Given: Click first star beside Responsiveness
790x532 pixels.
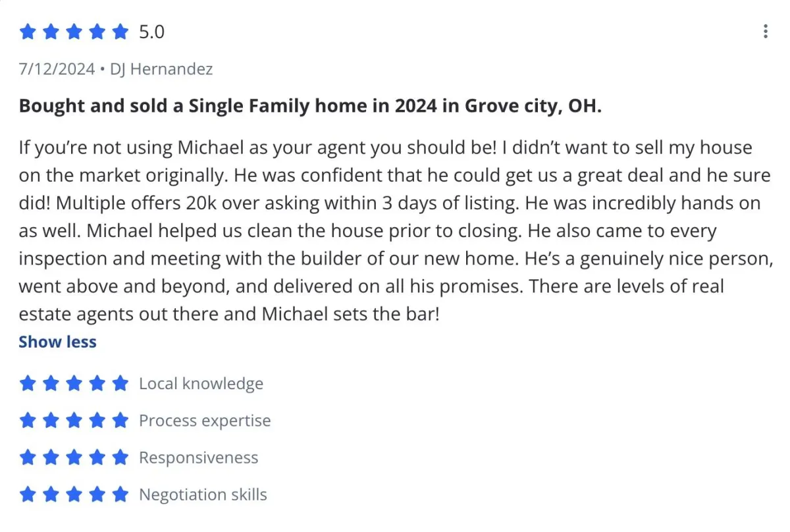Looking at the screenshot, I should click(28, 458).
